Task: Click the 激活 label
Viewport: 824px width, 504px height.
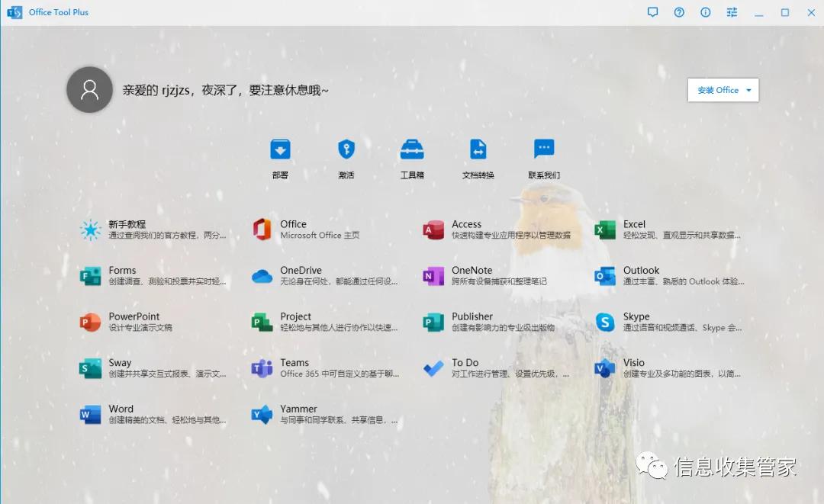Action: tap(346, 175)
